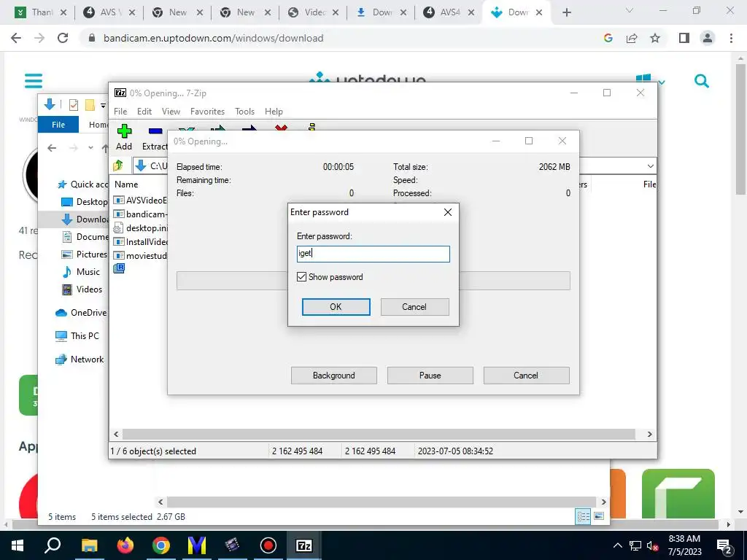The width and height of the screenshot is (747, 560).
Task: Click the up-folder icon in 7-Zip
Action: pyautogui.click(x=118, y=166)
